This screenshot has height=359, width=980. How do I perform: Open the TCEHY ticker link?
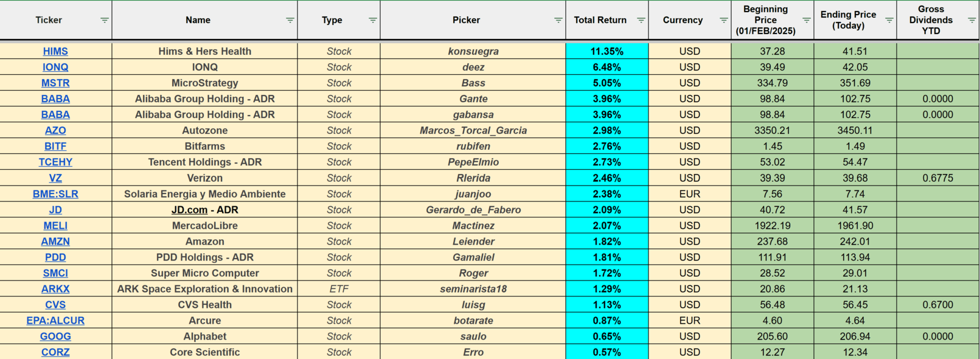click(55, 162)
